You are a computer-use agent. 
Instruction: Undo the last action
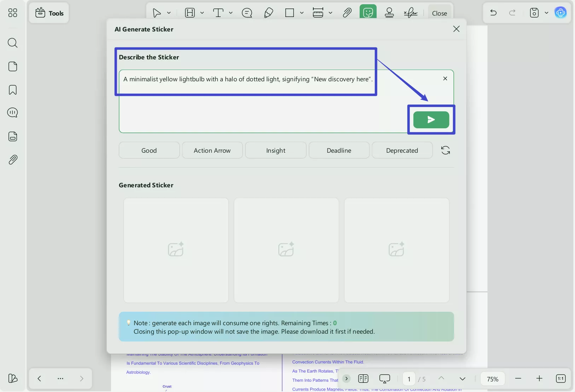pyautogui.click(x=493, y=13)
